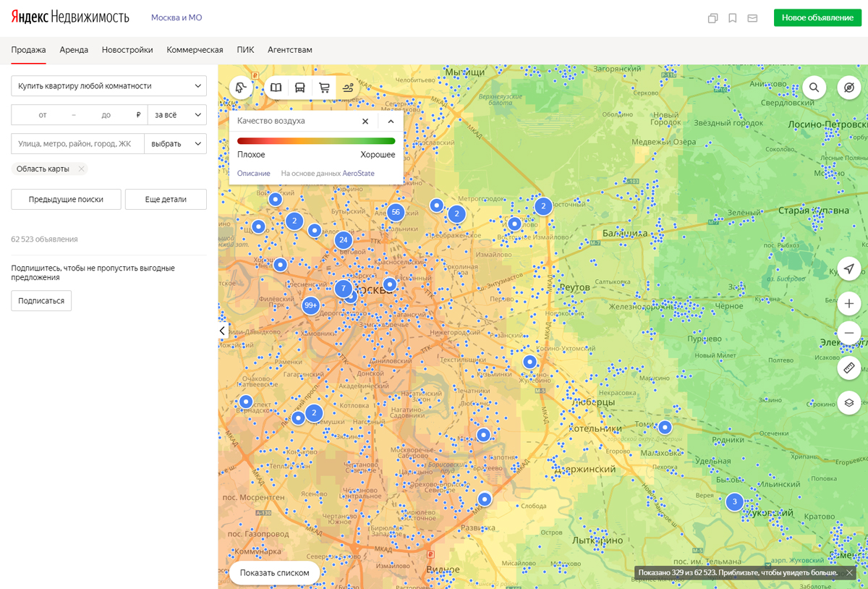Show the transport accessibility layer with bus icon
This screenshot has height=589, width=868.
coord(299,88)
